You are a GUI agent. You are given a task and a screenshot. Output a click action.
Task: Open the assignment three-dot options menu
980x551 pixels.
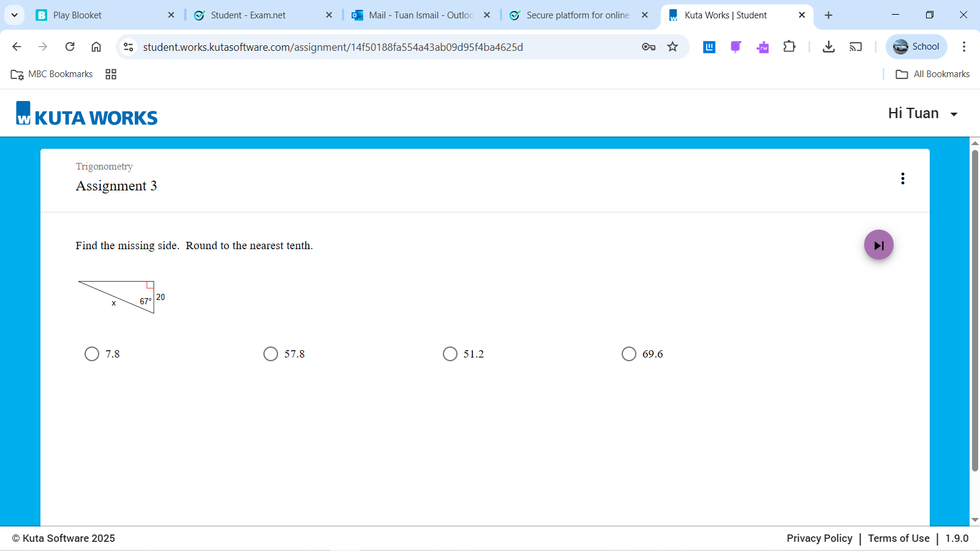902,178
